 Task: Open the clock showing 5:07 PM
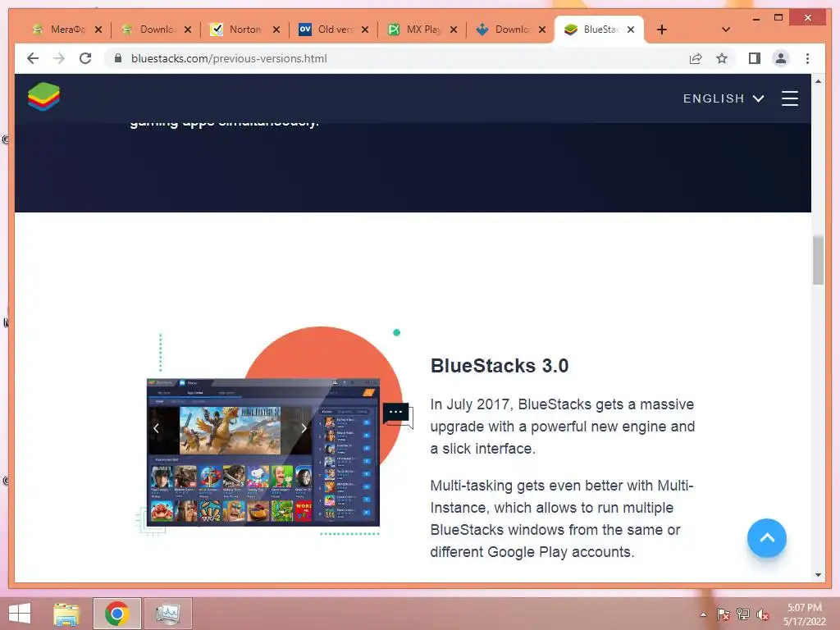(804, 614)
